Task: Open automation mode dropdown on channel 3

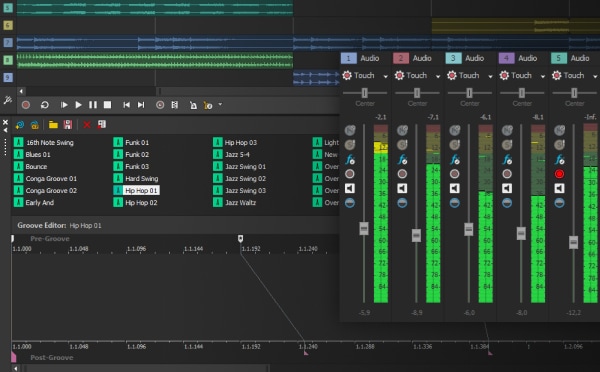Action: pos(490,76)
